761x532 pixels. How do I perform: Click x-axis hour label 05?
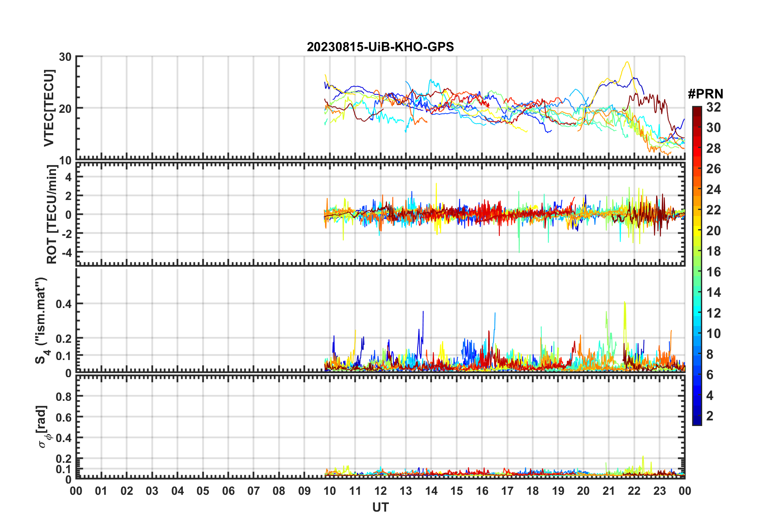[203, 491]
